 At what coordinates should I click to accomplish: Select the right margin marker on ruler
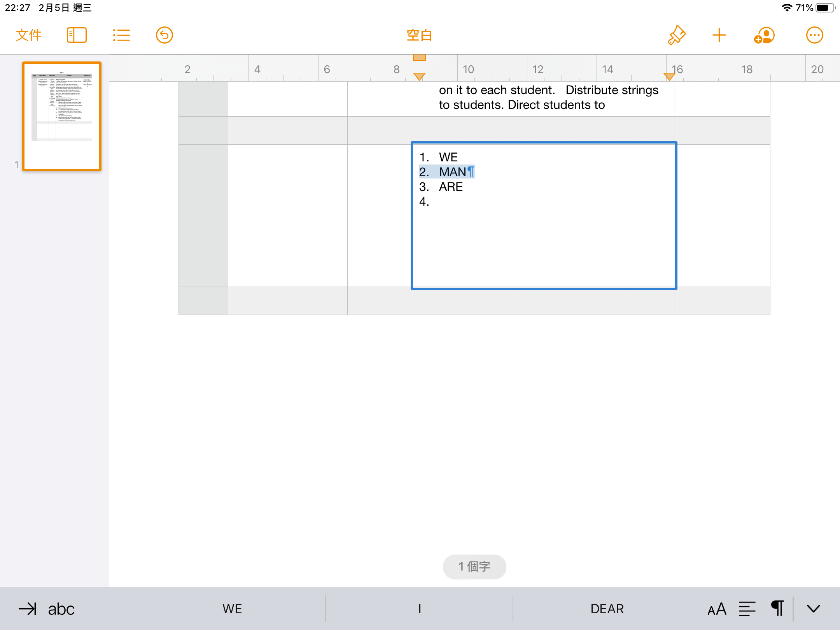coord(669,77)
